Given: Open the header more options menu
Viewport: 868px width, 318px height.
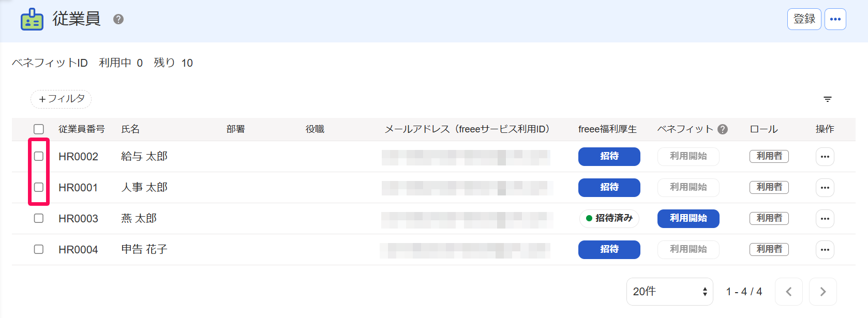Looking at the screenshot, I should [835, 19].
